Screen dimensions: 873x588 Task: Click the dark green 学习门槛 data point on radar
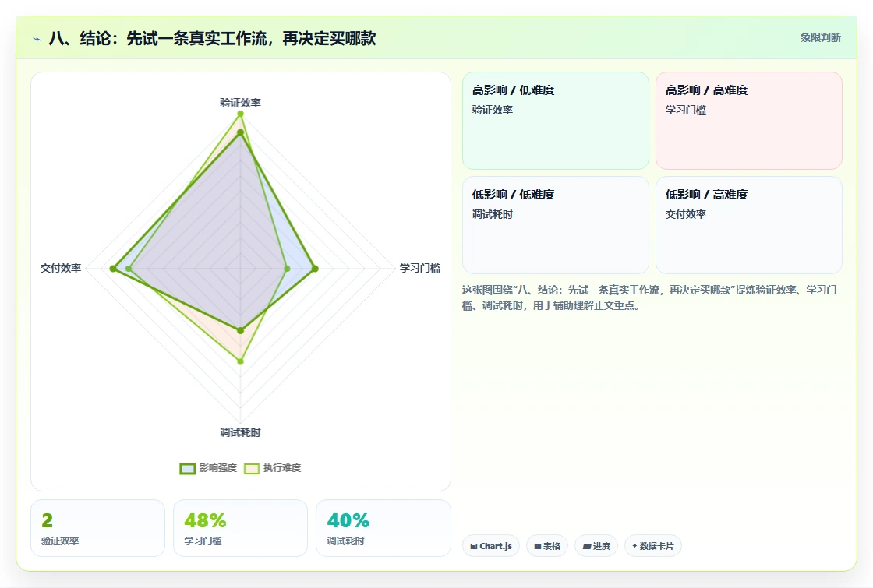(315, 269)
